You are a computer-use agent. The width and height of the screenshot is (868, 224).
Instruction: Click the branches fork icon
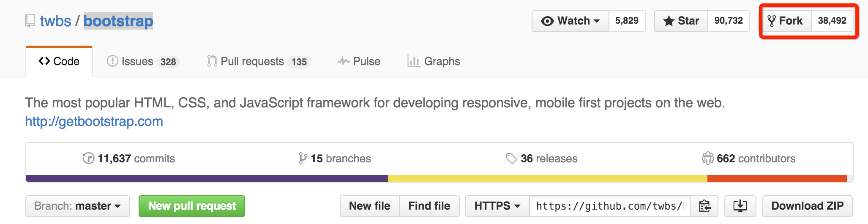pos(303,158)
